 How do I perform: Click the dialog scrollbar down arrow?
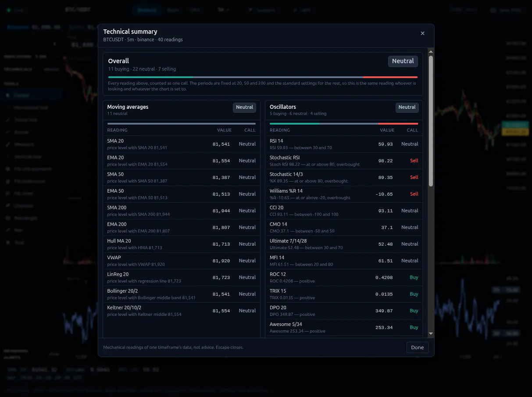pyautogui.click(x=431, y=334)
